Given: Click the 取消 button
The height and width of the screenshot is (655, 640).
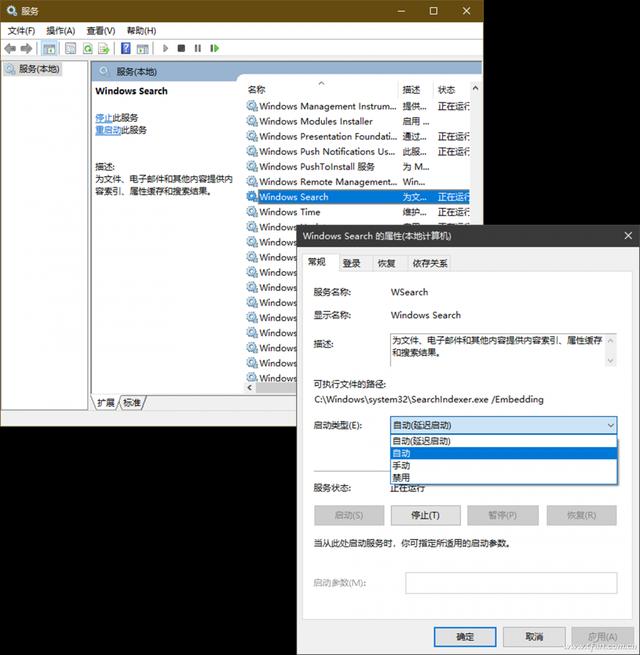Looking at the screenshot, I should coord(534,637).
